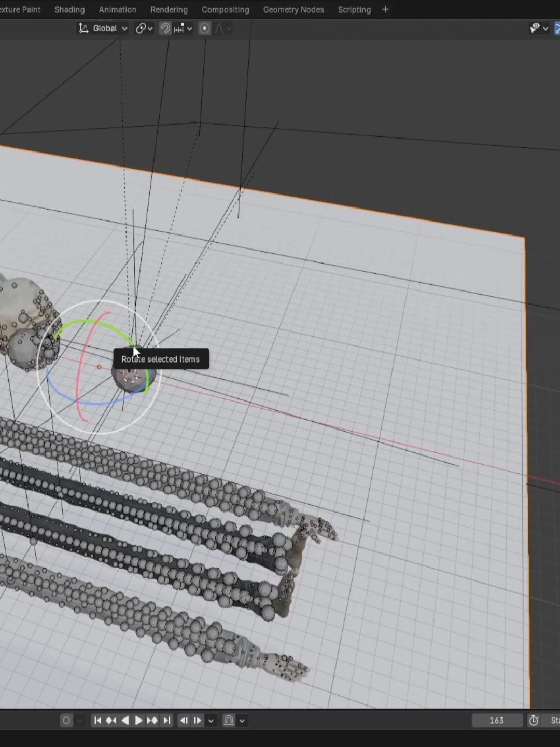Toggle proportional editing
Screen dimensions: 560x747
[x=205, y=29]
